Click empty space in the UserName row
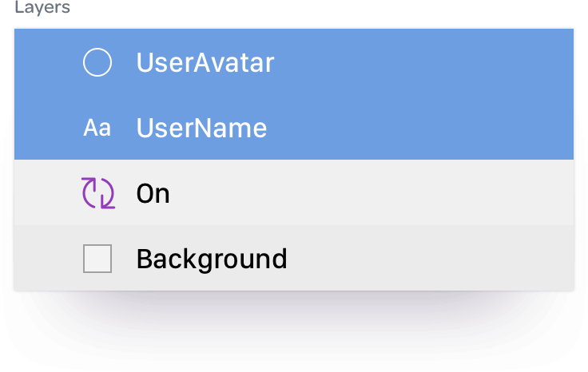The height and width of the screenshot is (372, 588). tap(420, 128)
